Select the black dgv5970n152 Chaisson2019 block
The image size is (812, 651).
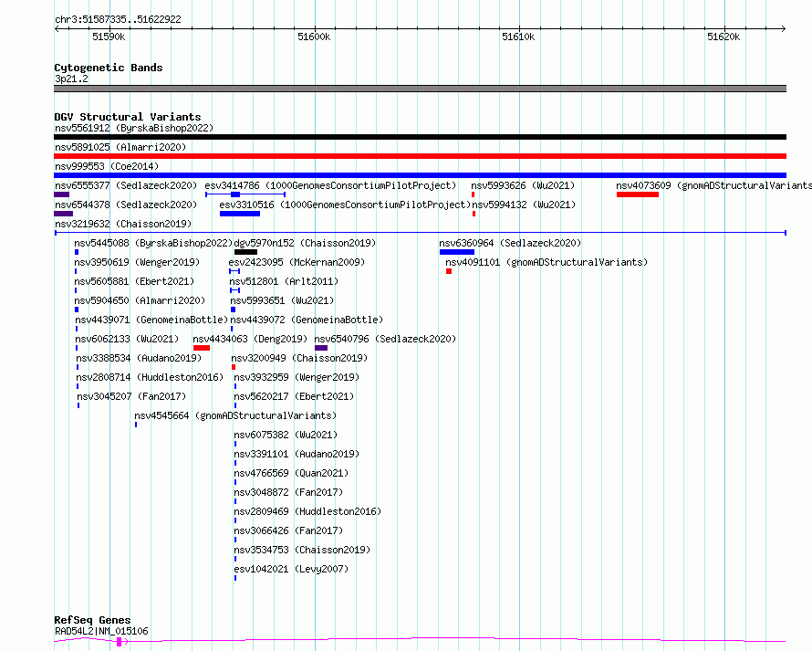[245, 252]
